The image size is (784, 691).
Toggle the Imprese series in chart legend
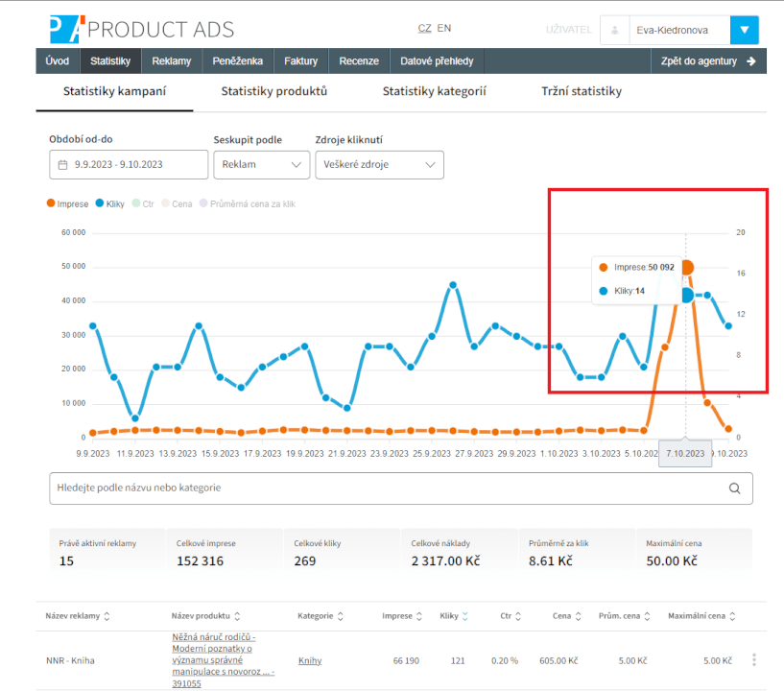(x=67, y=204)
